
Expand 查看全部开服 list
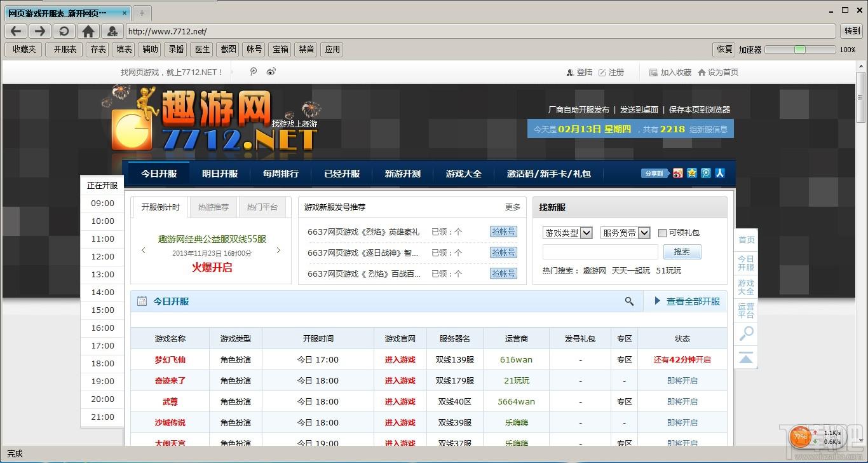(x=688, y=301)
